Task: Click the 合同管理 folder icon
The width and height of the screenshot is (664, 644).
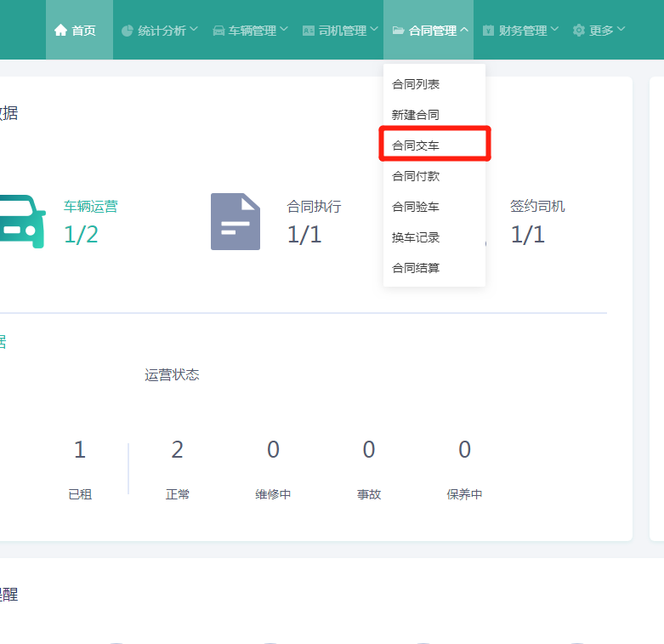Action: [x=398, y=31]
